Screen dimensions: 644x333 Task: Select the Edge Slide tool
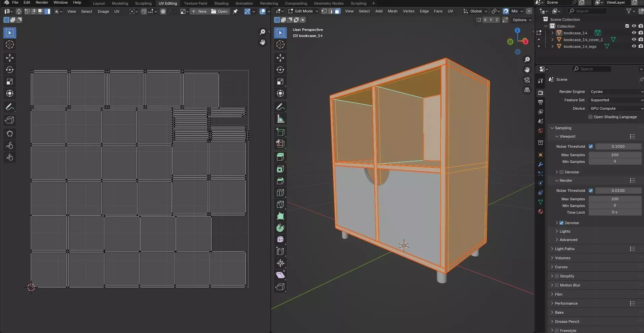tap(280, 251)
